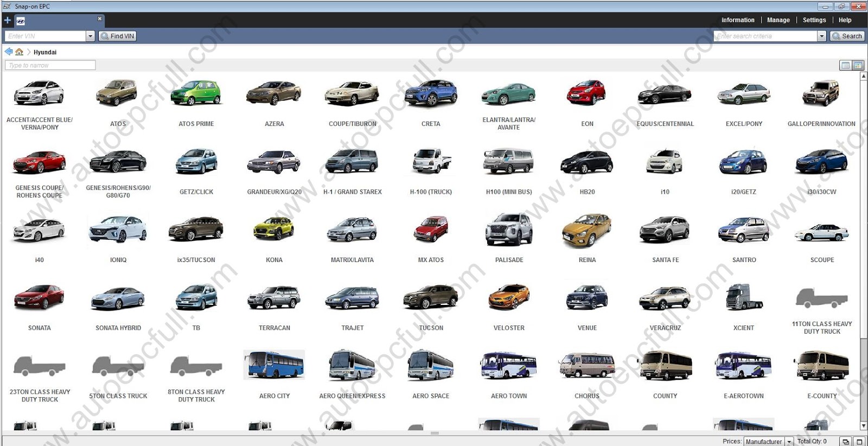Open the H100 (MINI BUS) model
The height and width of the screenshot is (446, 868).
[509, 171]
